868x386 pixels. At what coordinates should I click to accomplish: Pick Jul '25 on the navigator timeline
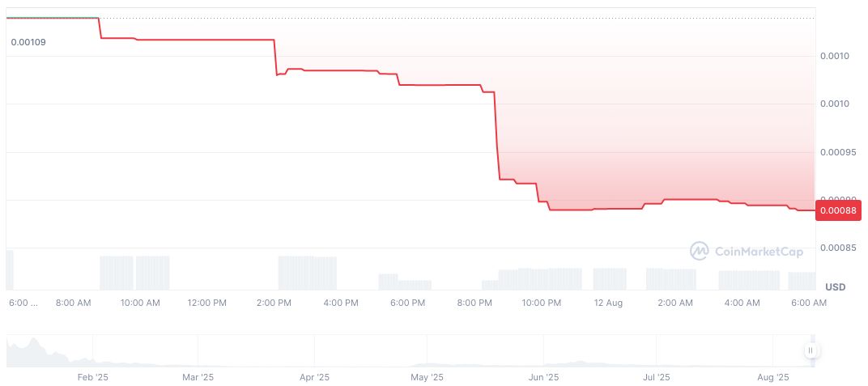tap(656, 377)
